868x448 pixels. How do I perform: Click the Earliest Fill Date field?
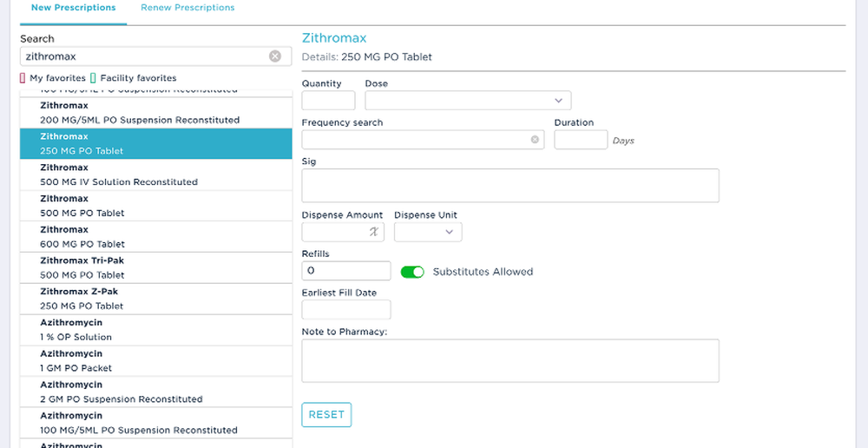click(x=346, y=310)
